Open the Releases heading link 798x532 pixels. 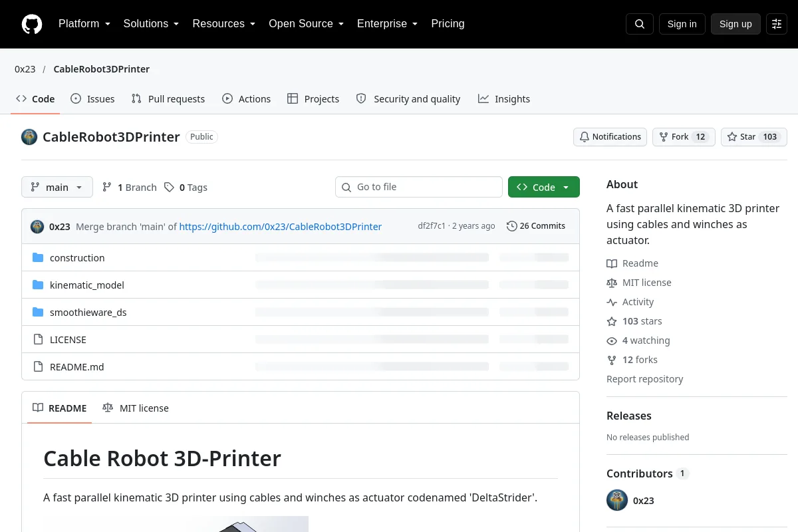(629, 416)
